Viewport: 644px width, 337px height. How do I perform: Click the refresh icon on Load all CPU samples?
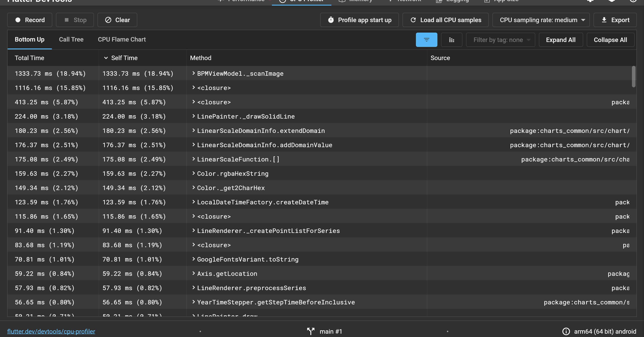[x=413, y=20]
